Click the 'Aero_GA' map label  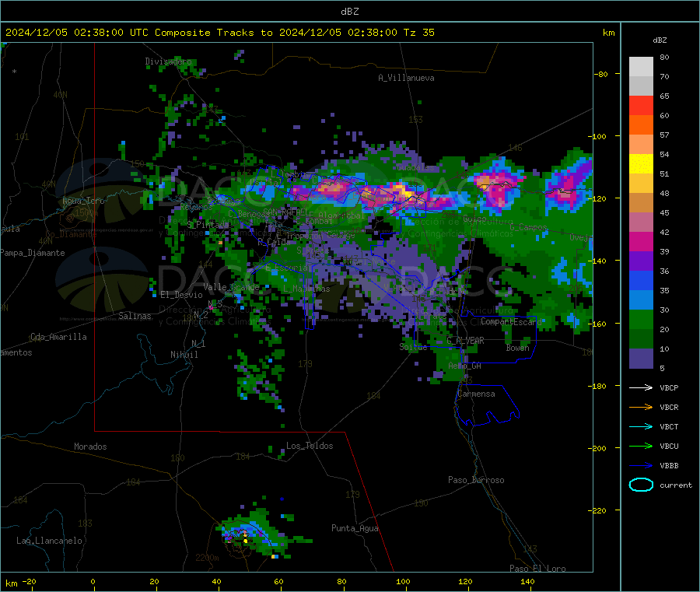[464, 366]
